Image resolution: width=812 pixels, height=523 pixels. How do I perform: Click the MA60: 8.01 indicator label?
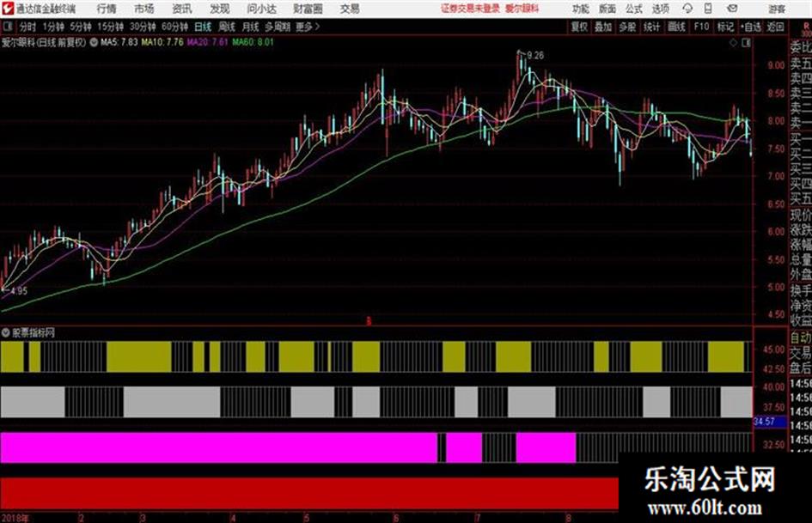tap(253, 42)
